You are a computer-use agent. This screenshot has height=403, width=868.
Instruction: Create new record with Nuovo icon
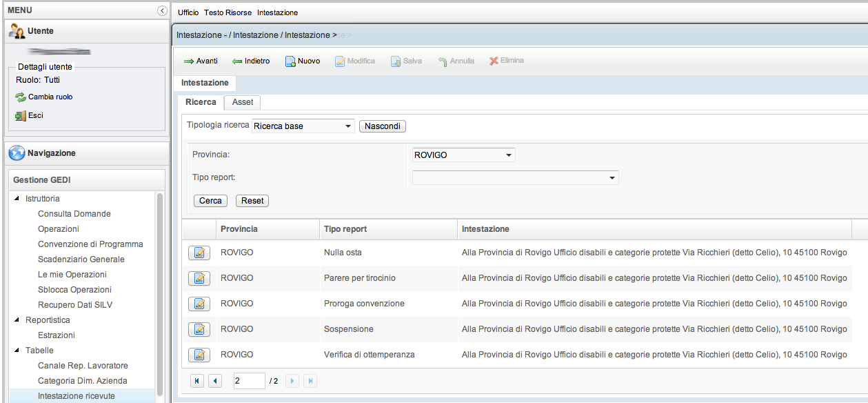291,61
